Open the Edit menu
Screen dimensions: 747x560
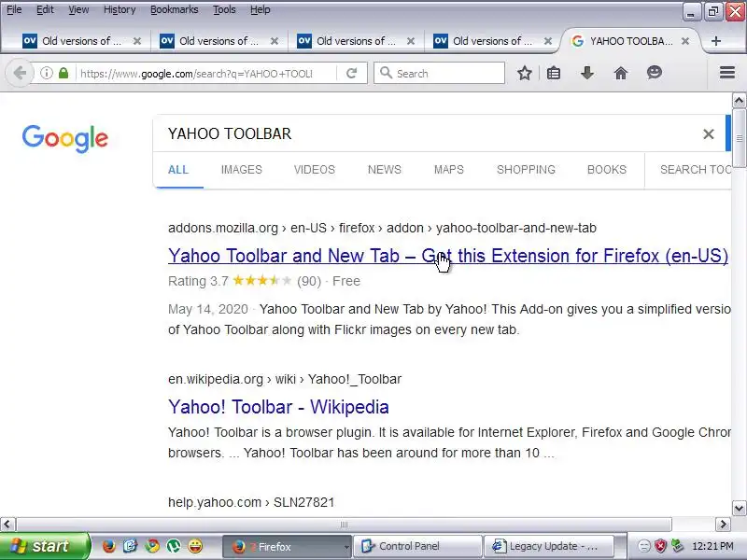[x=45, y=9]
